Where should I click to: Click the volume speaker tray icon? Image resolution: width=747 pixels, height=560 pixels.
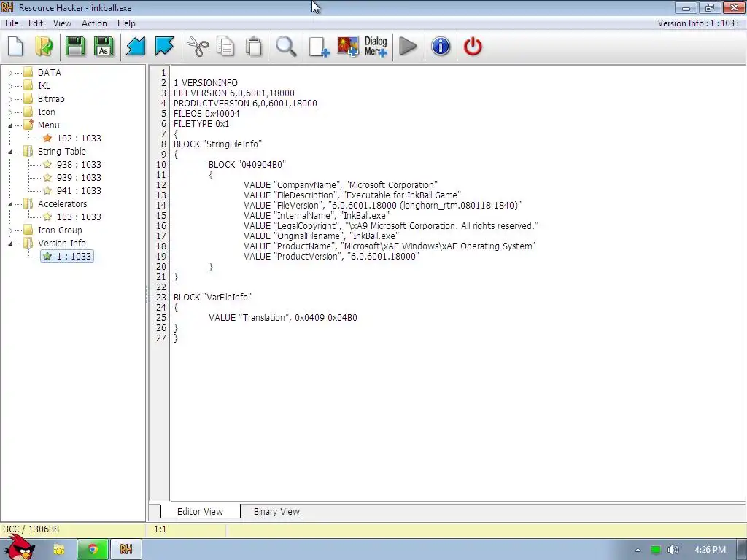673,550
